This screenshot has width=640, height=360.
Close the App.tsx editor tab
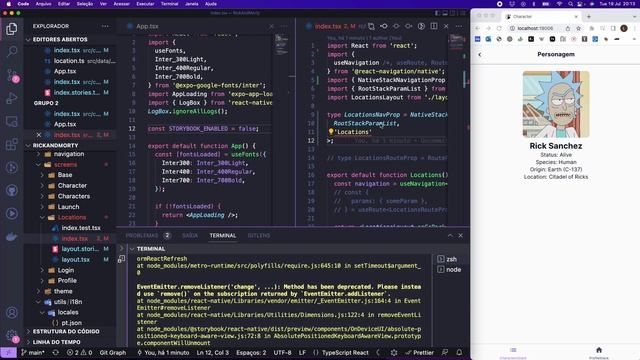click(x=271, y=26)
